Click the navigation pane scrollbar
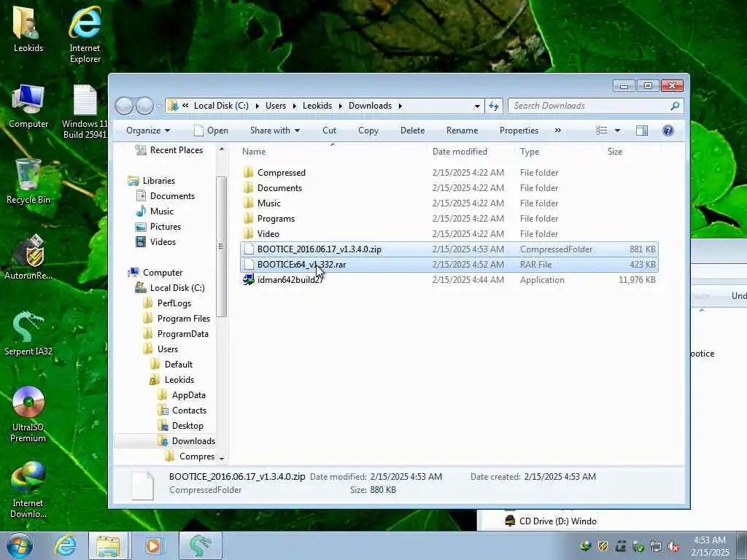The image size is (747, 560). click(221, 246)
